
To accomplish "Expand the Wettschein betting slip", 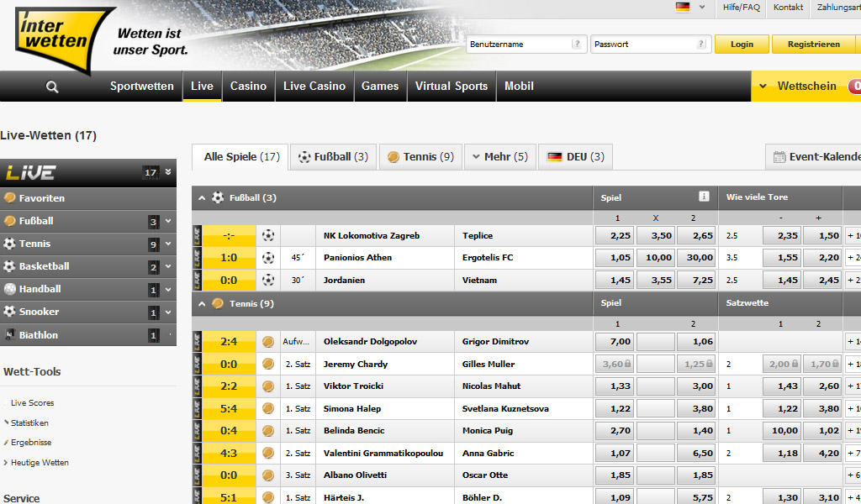I will pyautogui.click(x=763, y=87).
